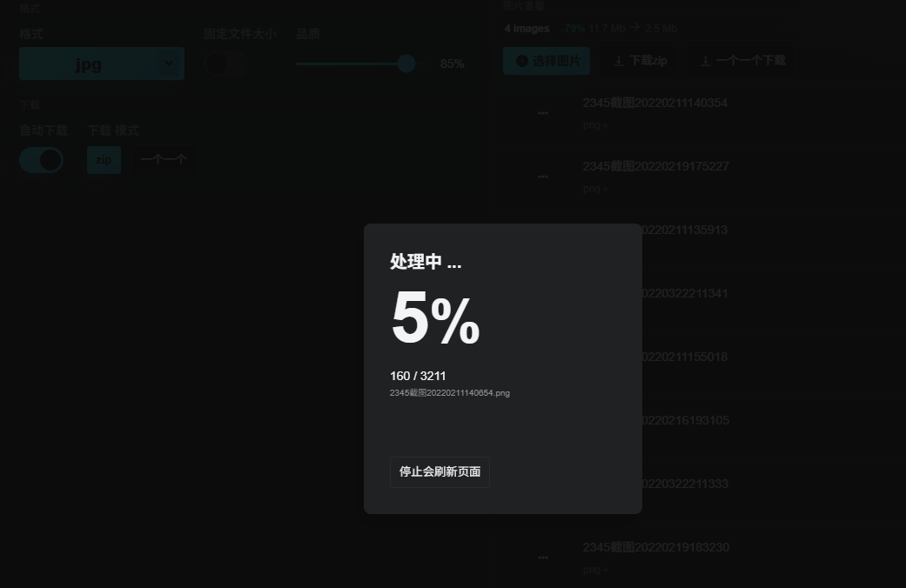Image resolution: width=906 pixels, height=588 pixels.
Task: Select file name 2345截图20220219183230
Action: (x=656, y=548)
